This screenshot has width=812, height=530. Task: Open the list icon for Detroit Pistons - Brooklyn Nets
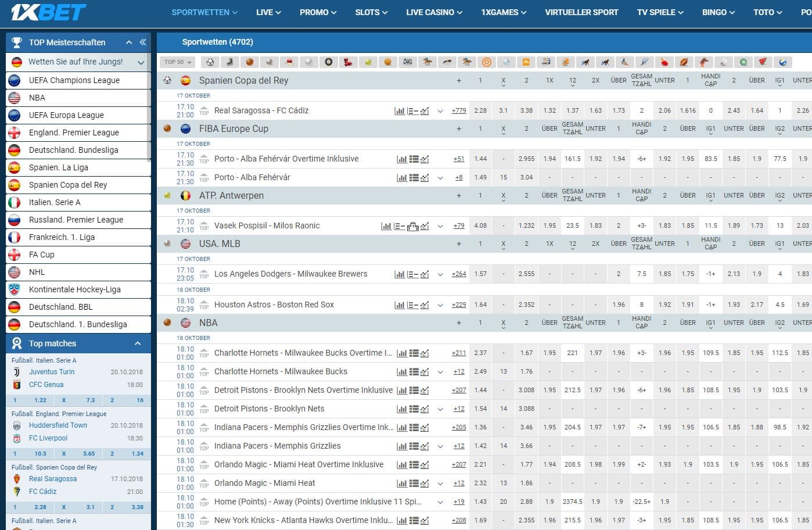(414, 409)
